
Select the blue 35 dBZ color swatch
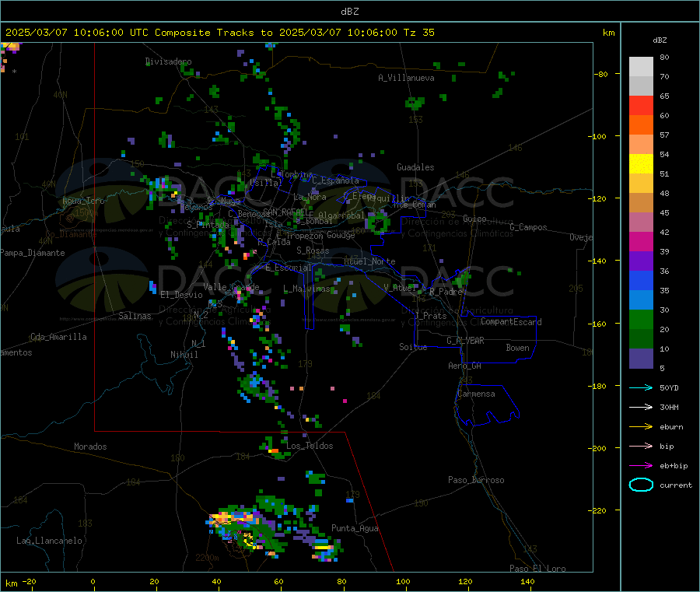(641, 280)
